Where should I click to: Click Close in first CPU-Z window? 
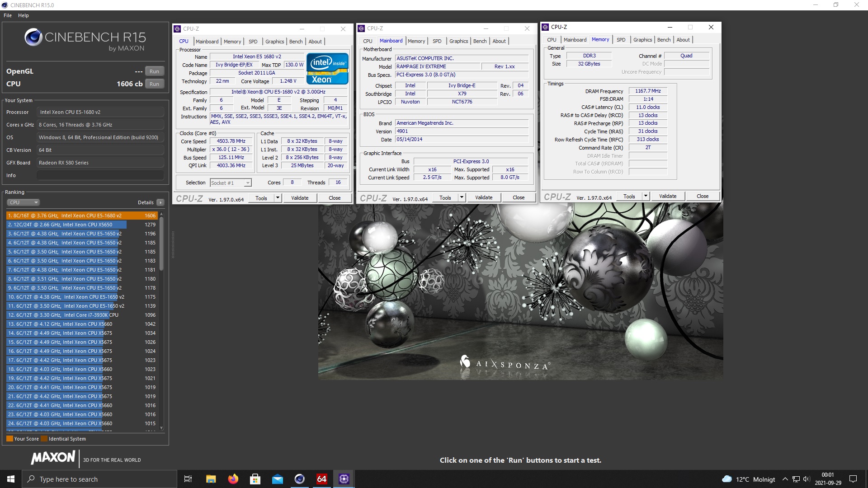pyautogui.click(x=335, y=198)
